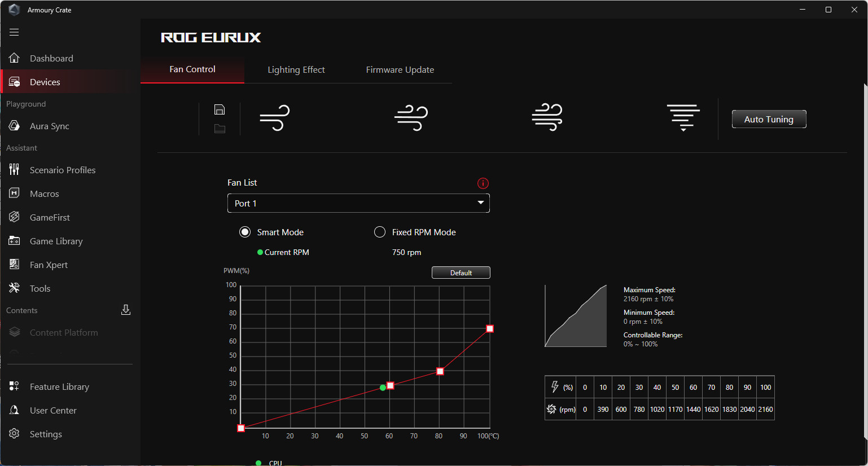Click the fan rpm row header icon
This screenshot has height=466, width=868.
tap(551, 409)
